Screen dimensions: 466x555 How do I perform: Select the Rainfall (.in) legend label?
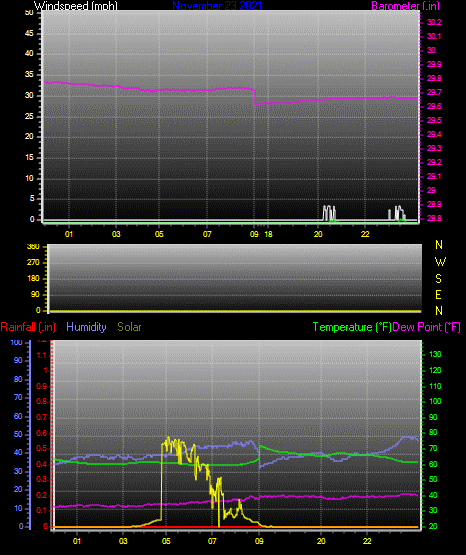click(28, 327)
